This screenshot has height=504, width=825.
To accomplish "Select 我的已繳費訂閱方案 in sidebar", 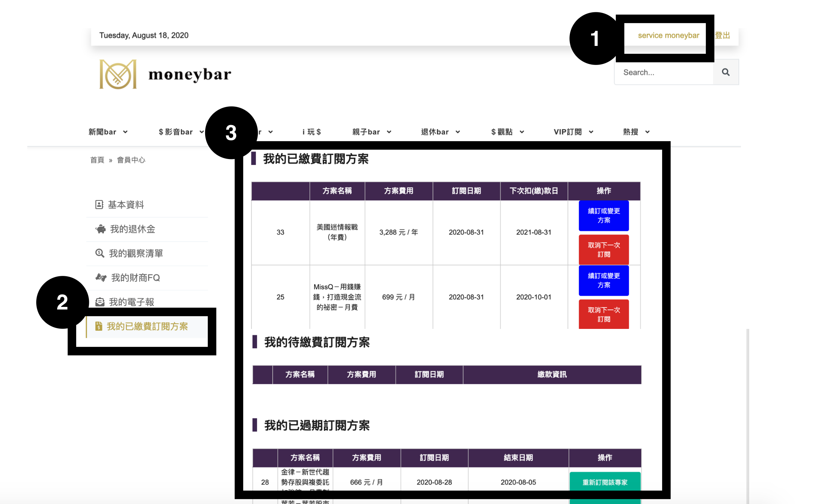I will [147, 326].
